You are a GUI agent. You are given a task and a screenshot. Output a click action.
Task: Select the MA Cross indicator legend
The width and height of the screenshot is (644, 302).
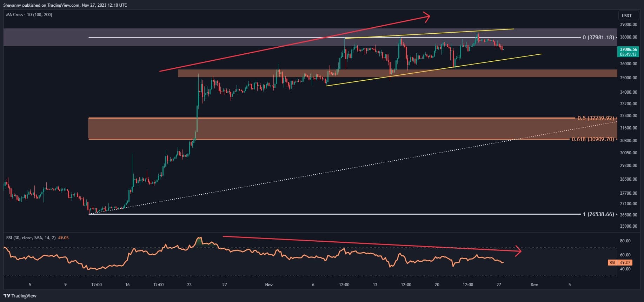[29, 15]
